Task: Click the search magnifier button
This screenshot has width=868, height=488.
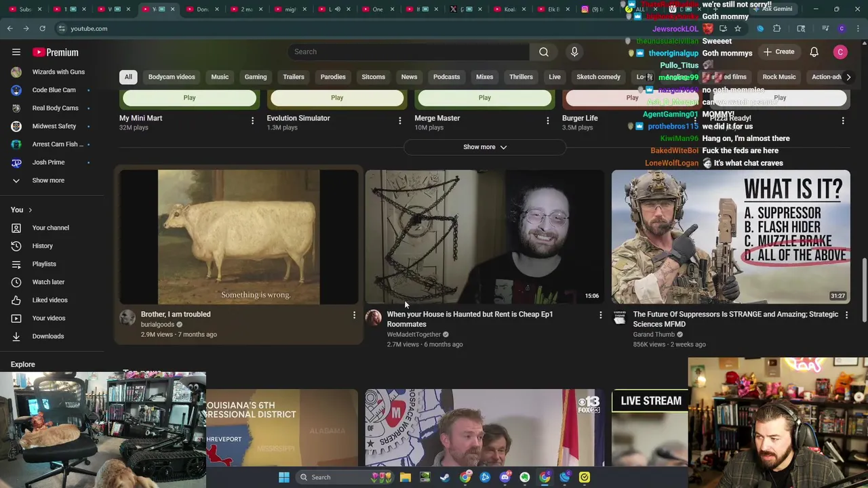Action: click(x=544, y=52)
